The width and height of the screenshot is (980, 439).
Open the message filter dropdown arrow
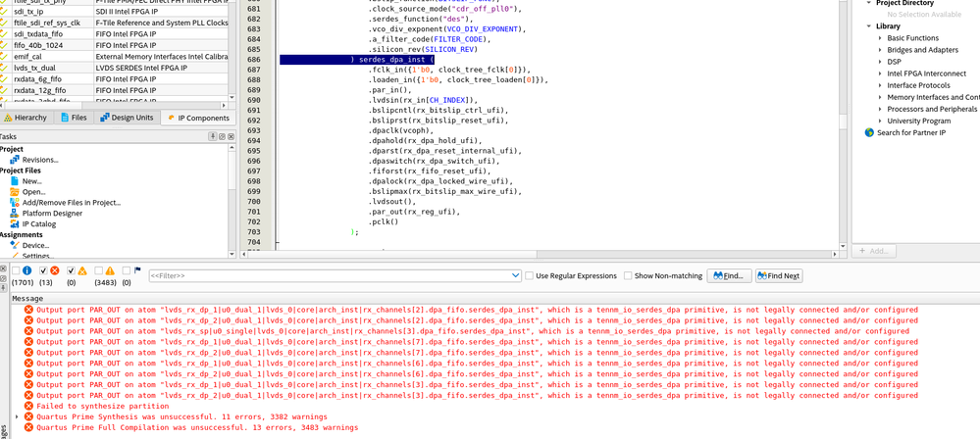pos(516,275)
